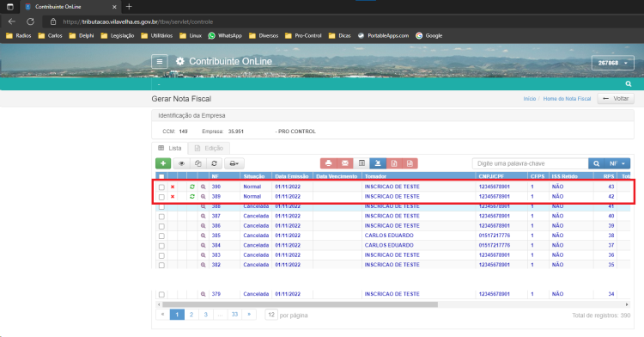Viewport: 644px width, 337px height.
Task: Switch to the Lista tab
Action: [x=170, y=148]
